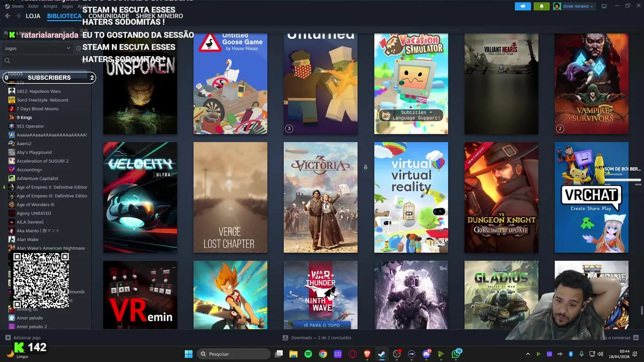
Task: Open Vampire Survivors cover
Action: pos(592,83)
